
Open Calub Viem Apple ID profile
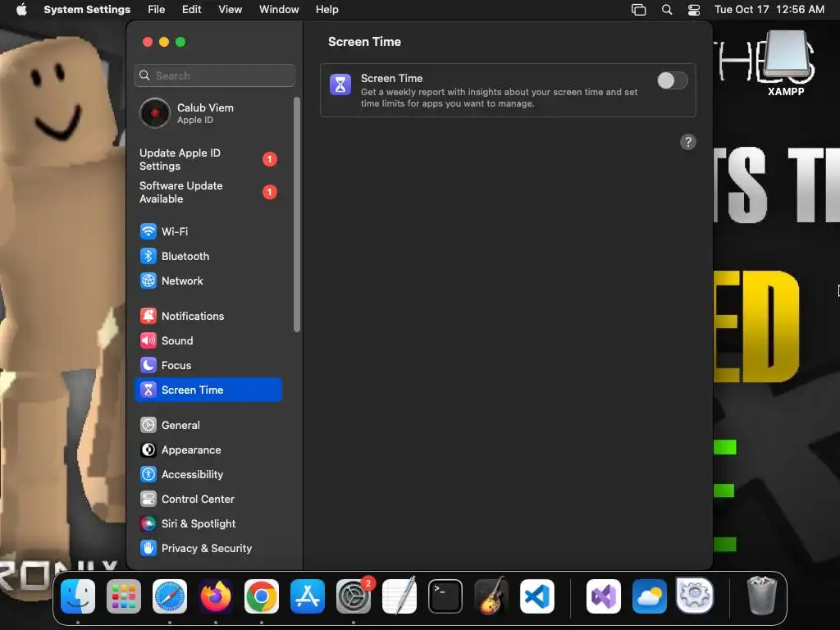208,113
